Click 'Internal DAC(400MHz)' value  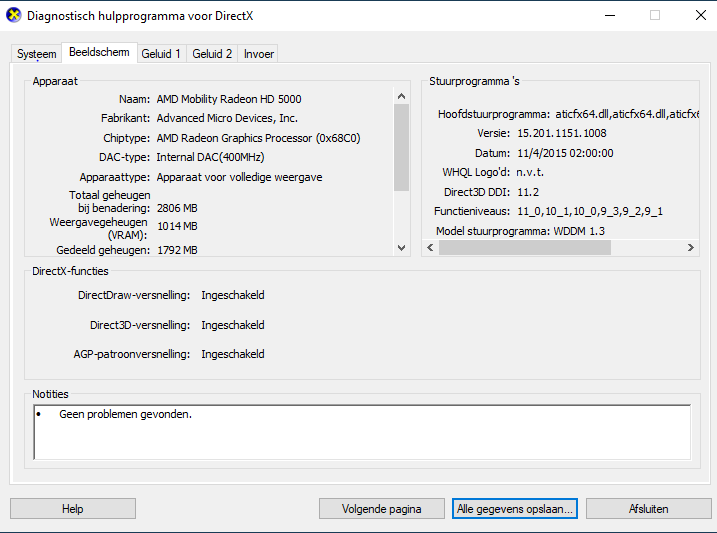[x=210, y=157]
